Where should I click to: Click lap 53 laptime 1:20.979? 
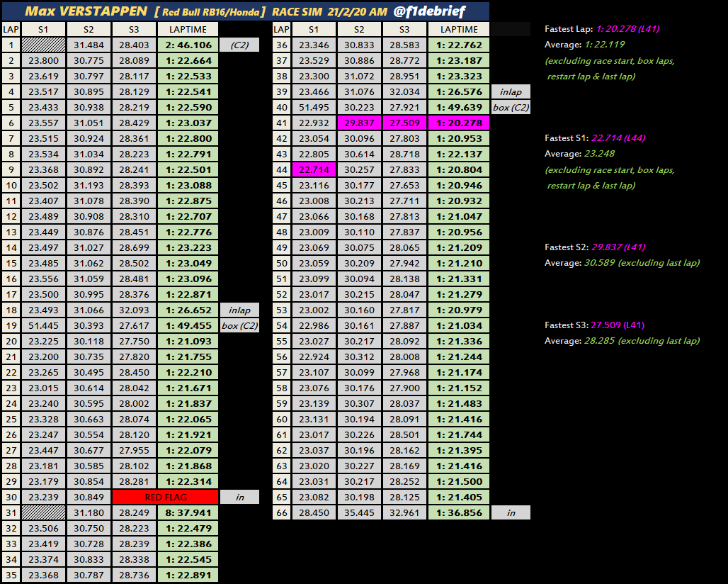459,310
